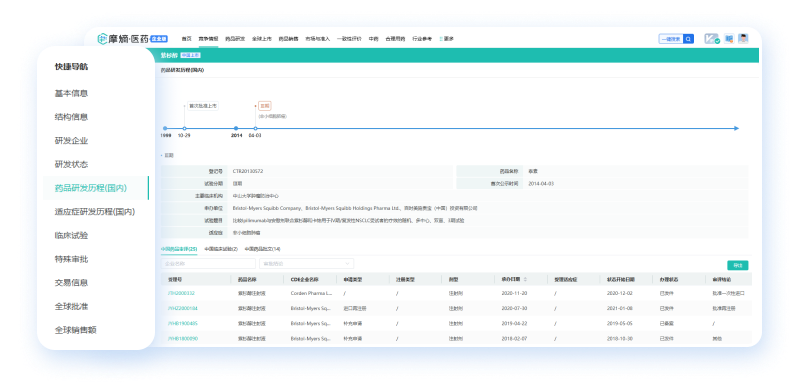Image resolution: width=798 pixels, height=388 pixels.
Task: Click the 一键搜索 search box
Action: pos(671,39)
